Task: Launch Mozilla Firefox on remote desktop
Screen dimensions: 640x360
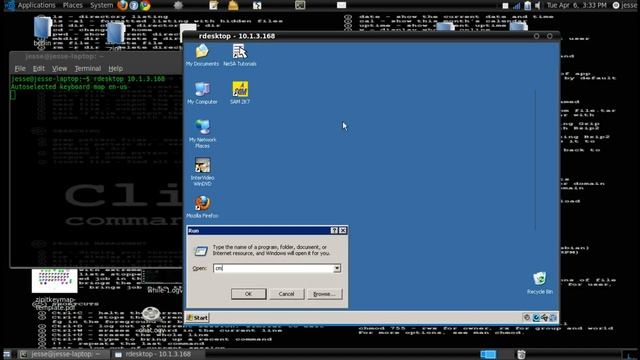Action: coord(202,207)
